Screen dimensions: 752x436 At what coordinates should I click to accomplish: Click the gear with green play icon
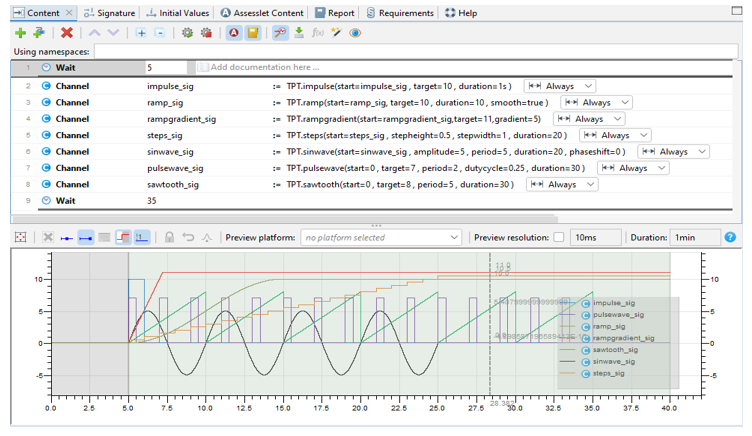click(187, 33)
